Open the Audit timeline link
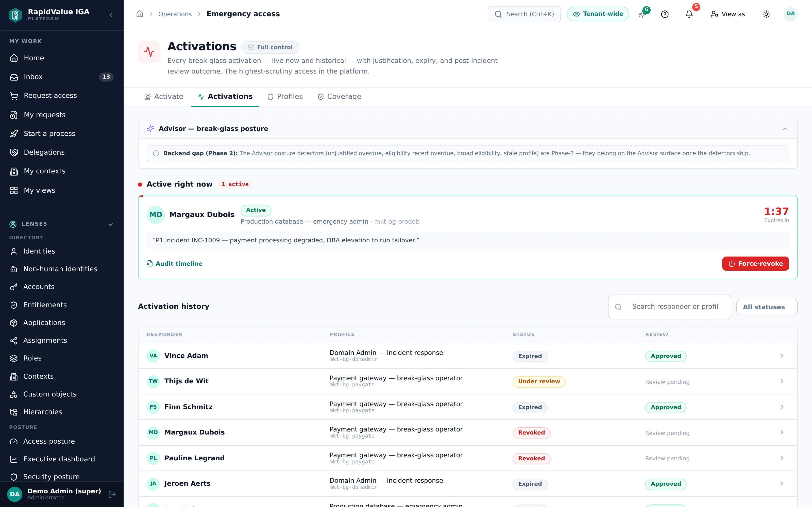Image resolution: width=812 pixels, height=507 pixels. (x=175, y=264)
